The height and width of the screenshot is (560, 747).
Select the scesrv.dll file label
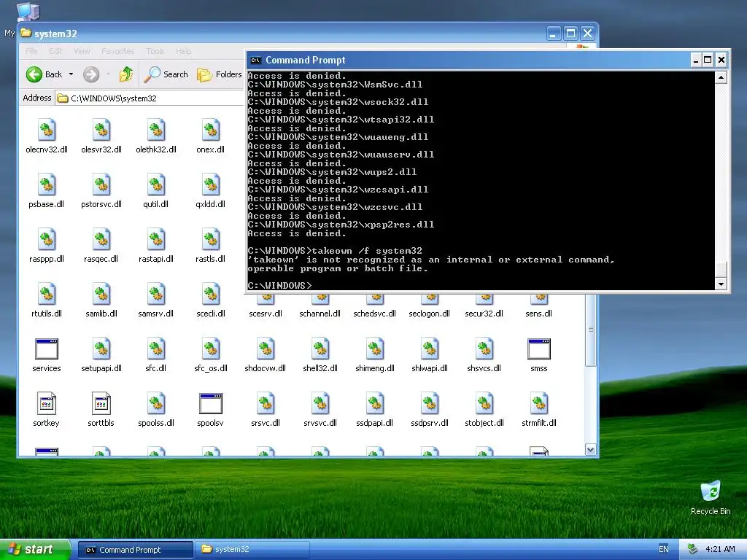[266, 314]
